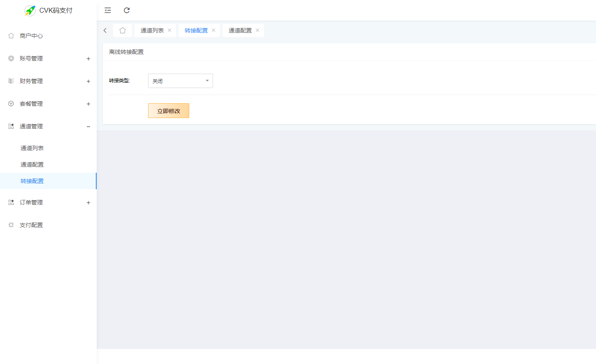Click the home tab icon

123,30
